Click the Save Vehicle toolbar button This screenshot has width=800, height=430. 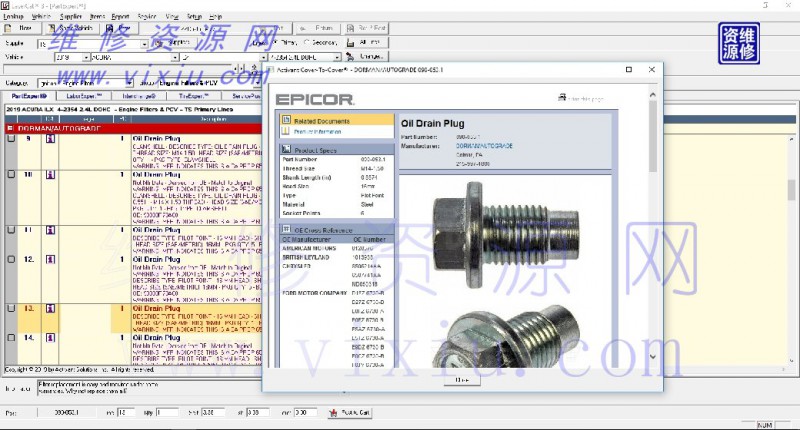click(x=71, y=28)
